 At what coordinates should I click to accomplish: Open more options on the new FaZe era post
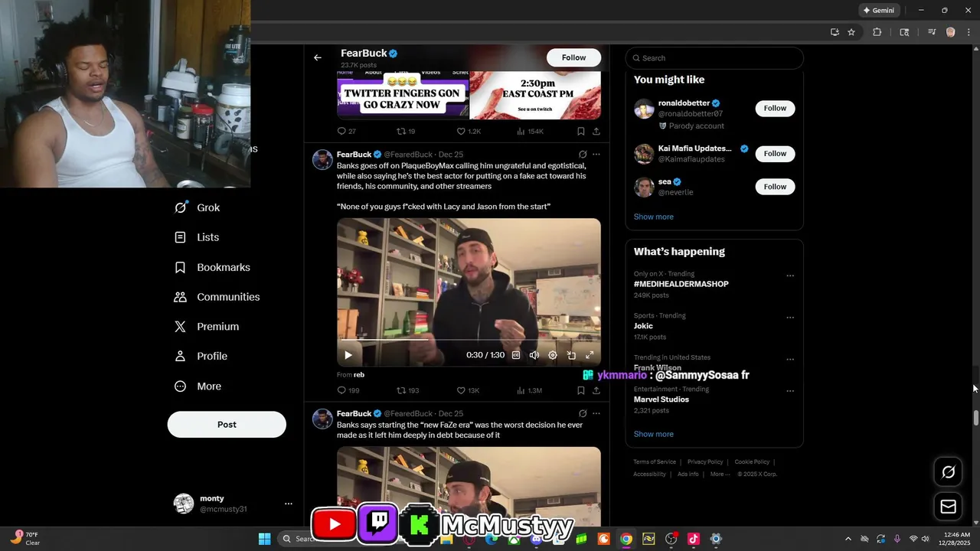(x=596, y=413)
